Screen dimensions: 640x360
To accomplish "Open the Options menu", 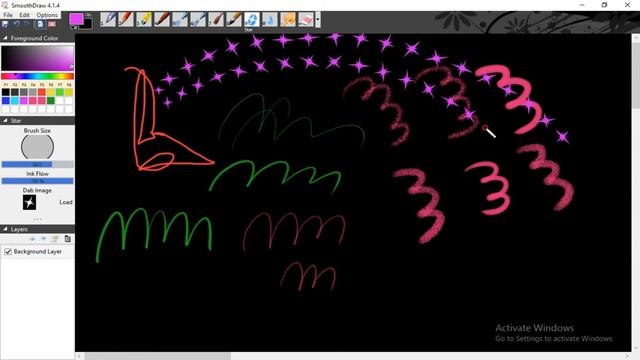I will pos(47,15).
